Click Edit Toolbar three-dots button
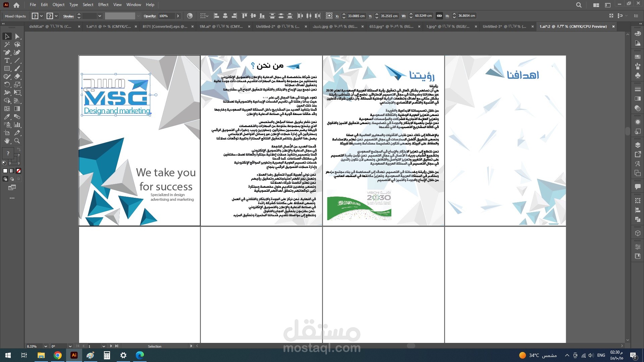Viewport: 644px width, 362px height. (x=12, y=198)
